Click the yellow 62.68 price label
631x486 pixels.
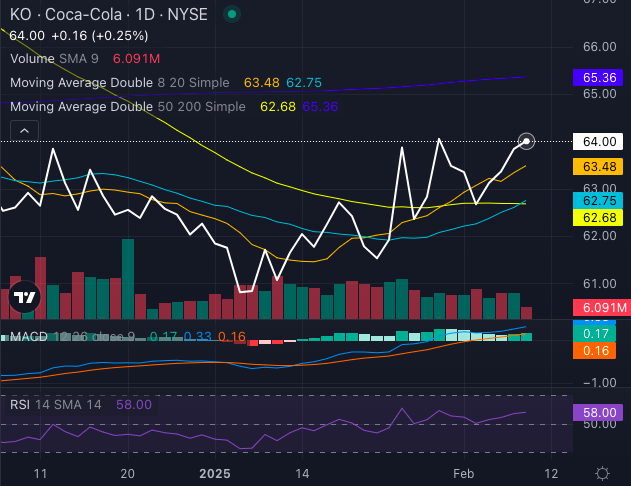click(x=598, y=218)
